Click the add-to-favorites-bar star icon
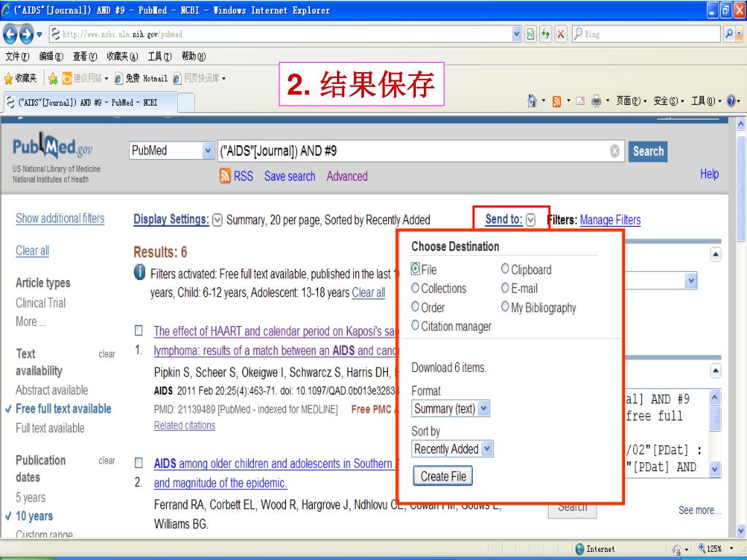This screenshot has width=747, height=560. pos(53,78)
